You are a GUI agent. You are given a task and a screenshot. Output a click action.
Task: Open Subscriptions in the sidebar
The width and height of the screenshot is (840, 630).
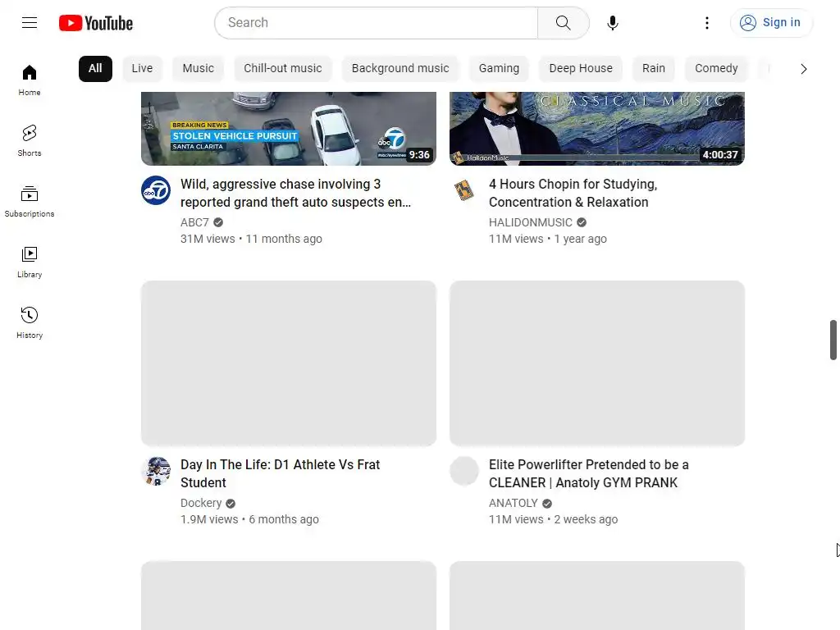click(30, 202)
